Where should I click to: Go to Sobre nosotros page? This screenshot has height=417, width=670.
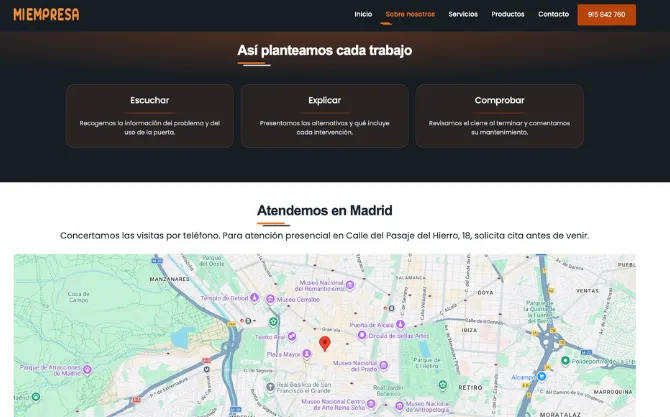(410, 14)
